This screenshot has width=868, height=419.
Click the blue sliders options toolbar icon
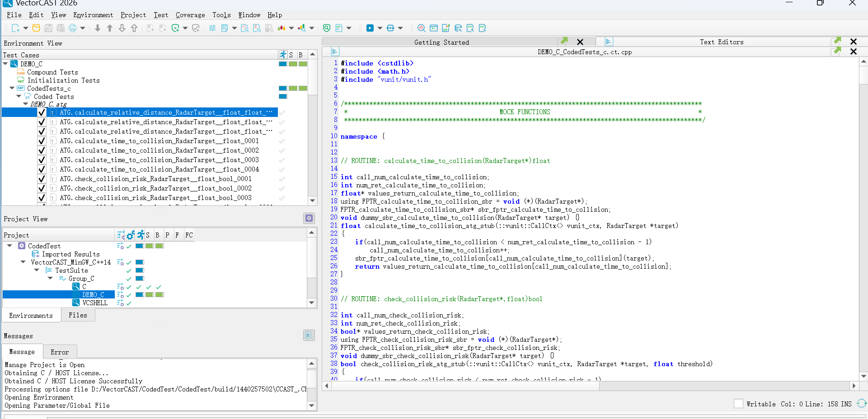[x=212, y=28]
